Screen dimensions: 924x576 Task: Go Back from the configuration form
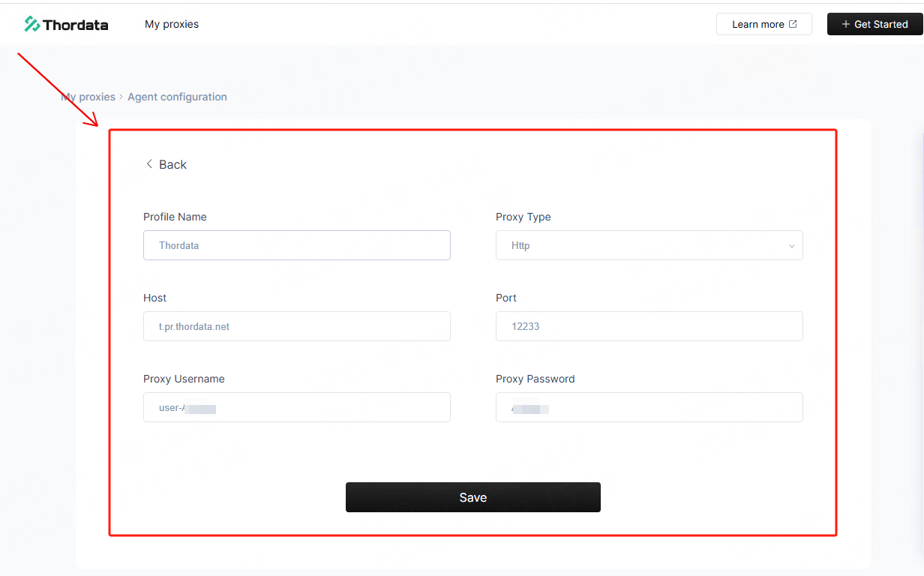166,164
